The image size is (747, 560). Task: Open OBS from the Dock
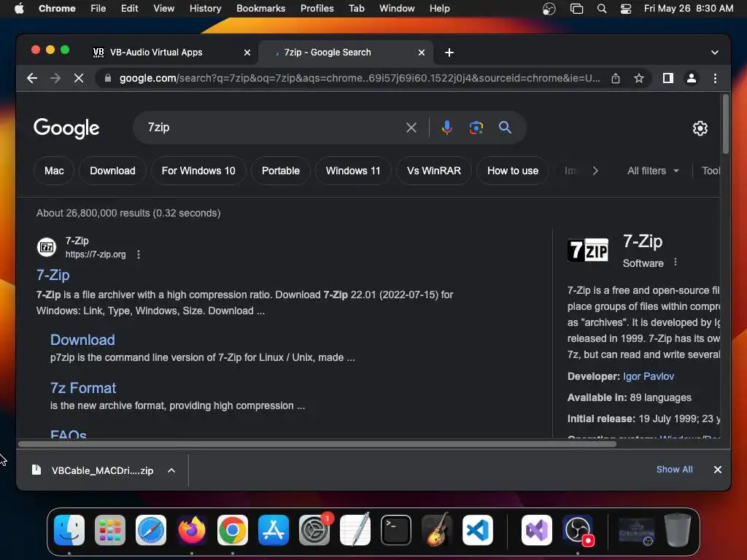(578, 530)
